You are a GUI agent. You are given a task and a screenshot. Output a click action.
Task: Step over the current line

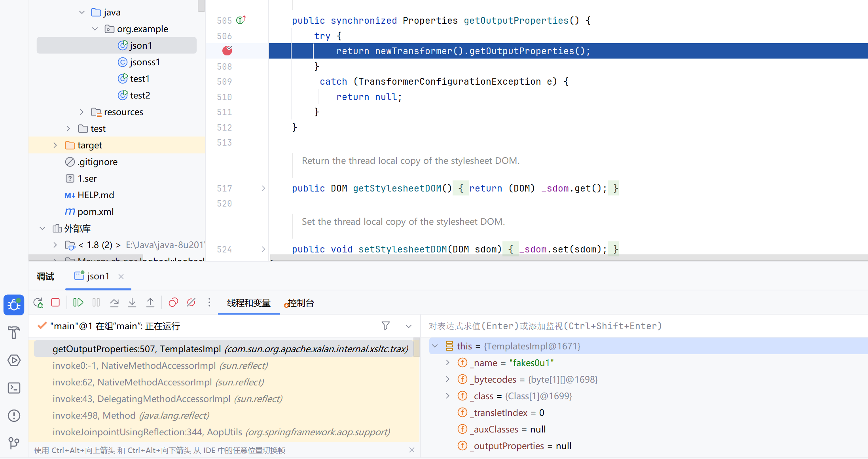tap(114, 303)
